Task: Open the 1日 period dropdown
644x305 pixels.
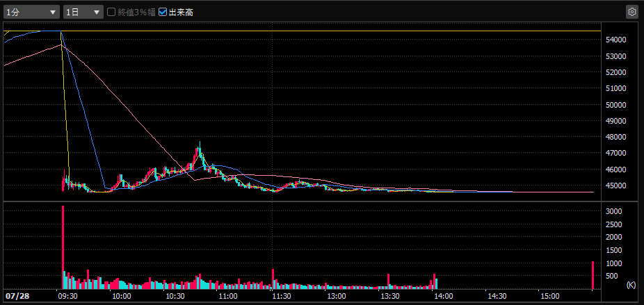Action: (83, 13)
